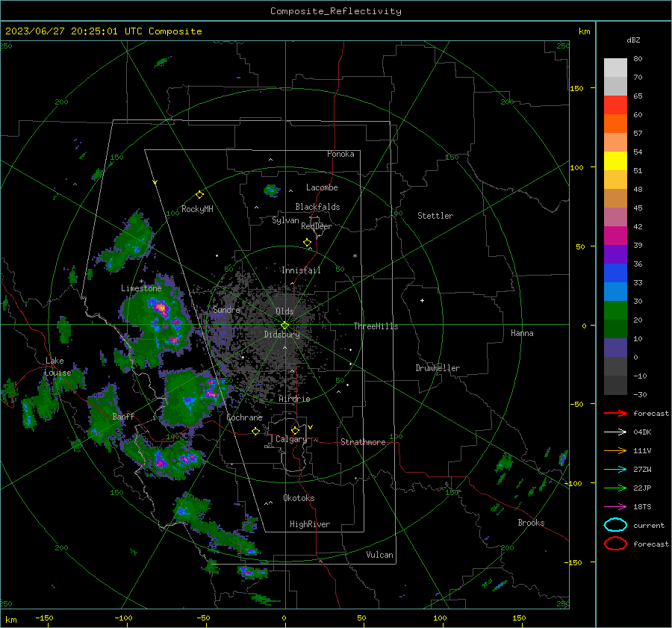Click the intense storm cell below Limestone
672x628 pixels.
(161, 308)
